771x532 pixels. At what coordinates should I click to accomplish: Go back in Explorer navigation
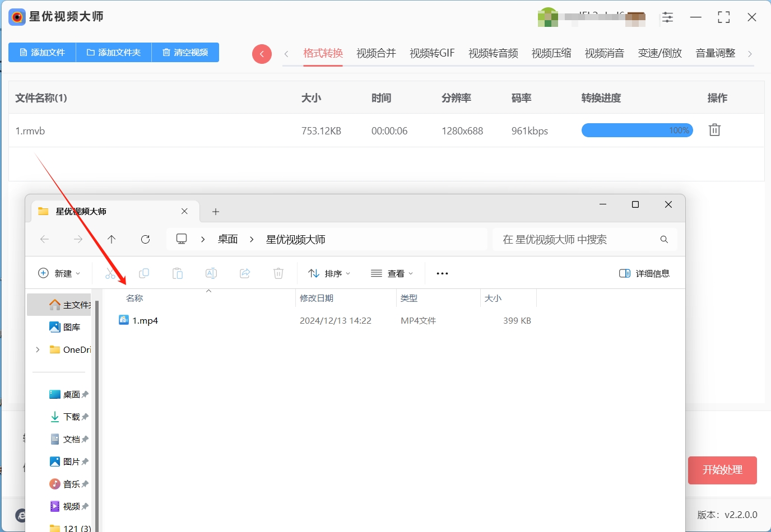tap(45, 239)
